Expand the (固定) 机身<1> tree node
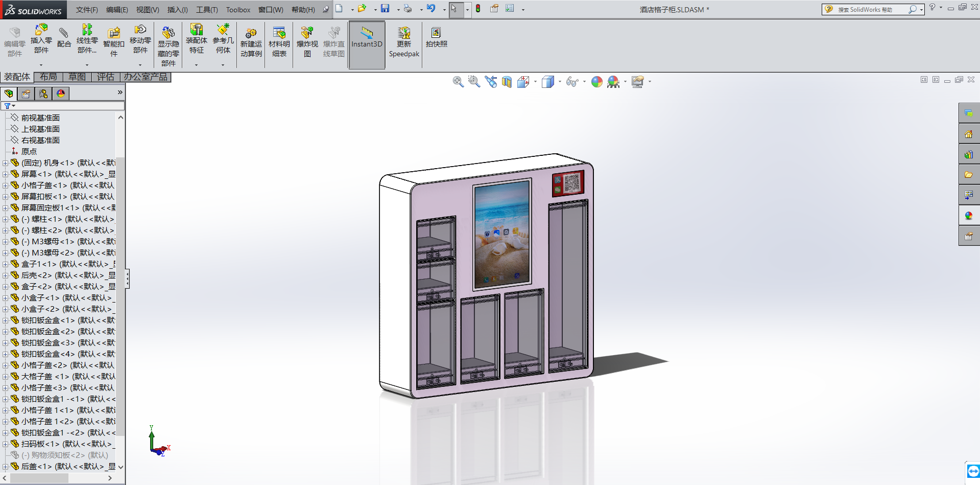 5,163
